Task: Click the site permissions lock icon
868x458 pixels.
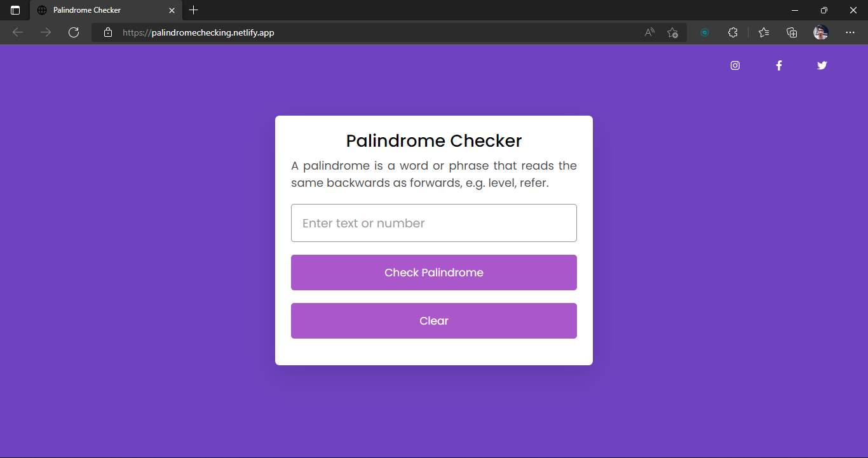Action: click(107, 32)
